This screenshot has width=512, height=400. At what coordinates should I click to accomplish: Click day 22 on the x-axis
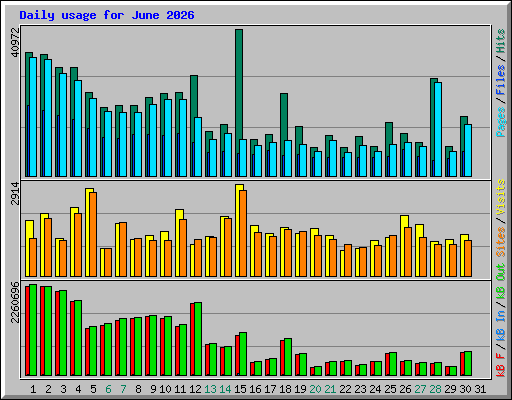pyautogui.click(x=345, y=389)
